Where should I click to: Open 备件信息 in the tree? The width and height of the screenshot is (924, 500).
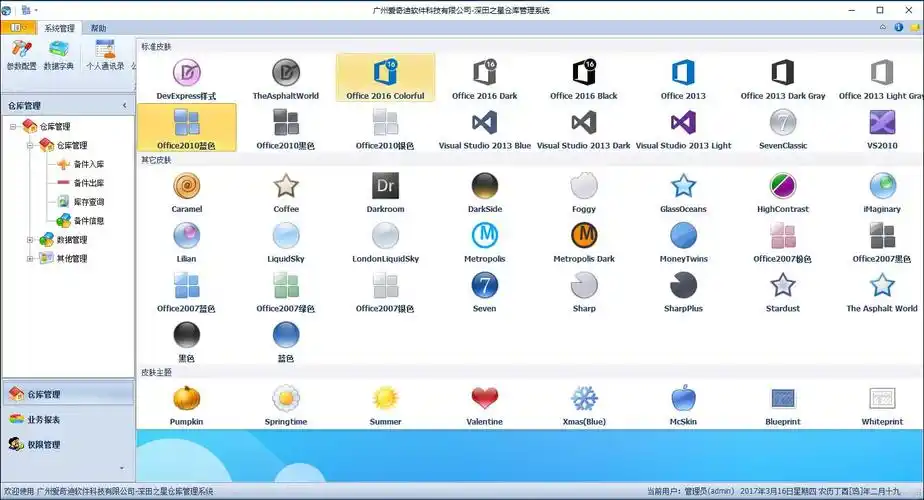click(83, 221)
